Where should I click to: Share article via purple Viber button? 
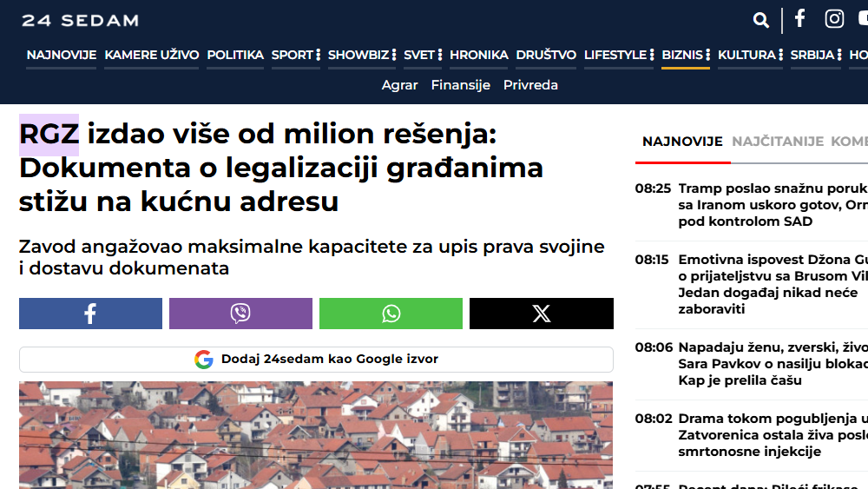point(240,314)
